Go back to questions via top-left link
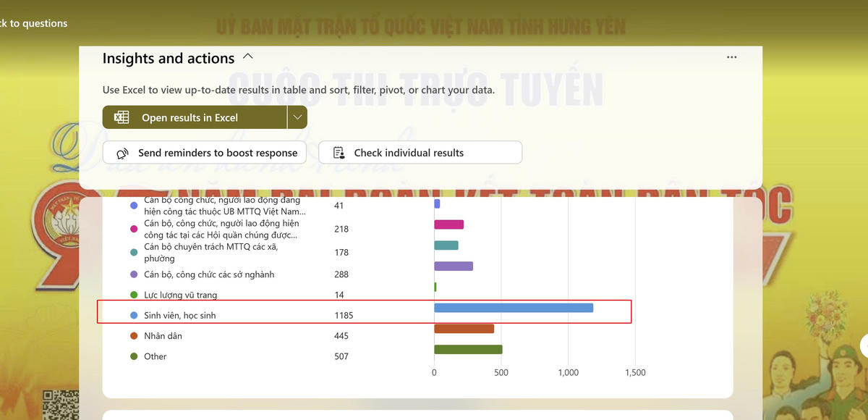 coord(33,23)
